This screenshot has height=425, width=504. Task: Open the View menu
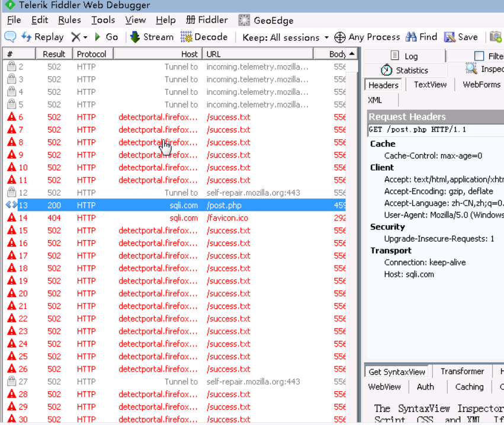[x=135, y=20]
